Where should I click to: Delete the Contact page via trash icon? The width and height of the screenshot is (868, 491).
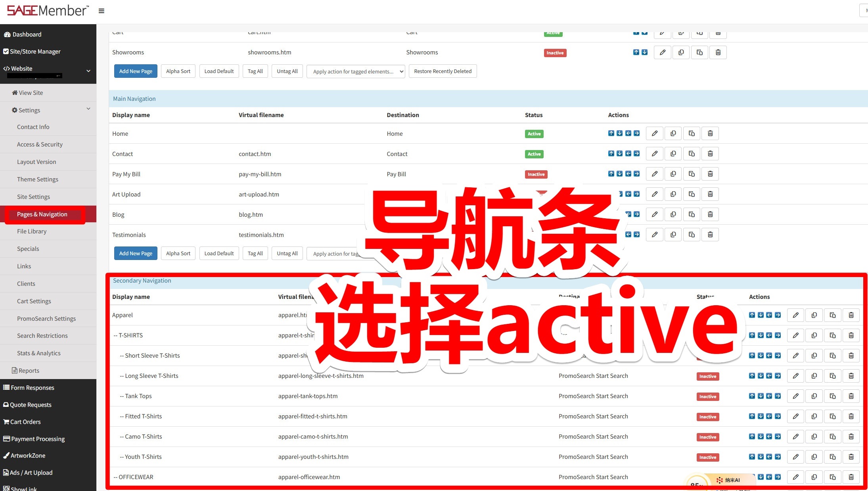tap(710, 154)
